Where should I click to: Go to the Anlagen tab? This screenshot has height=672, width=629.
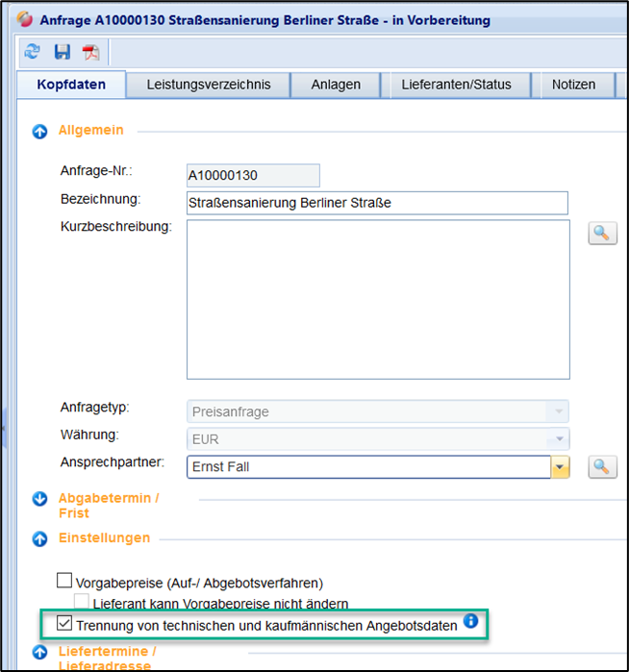point(336,85)
